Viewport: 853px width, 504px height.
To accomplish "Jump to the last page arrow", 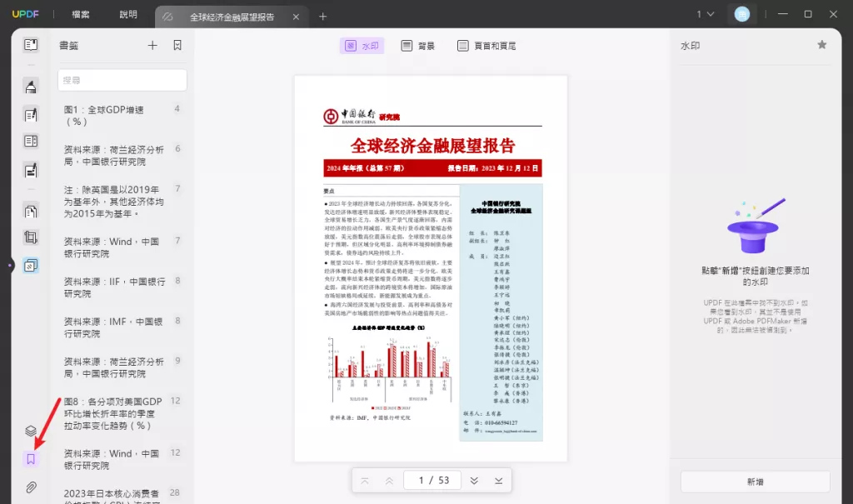I will click(499, 481).
